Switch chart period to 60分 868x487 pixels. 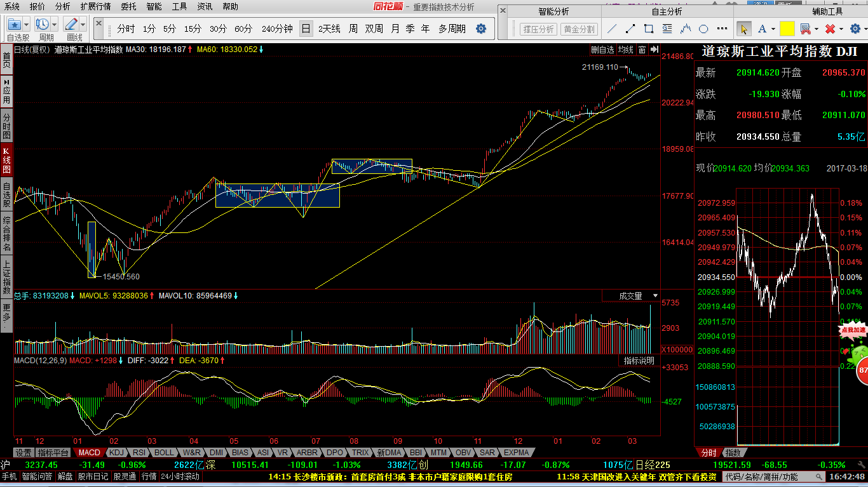(243, 29)
